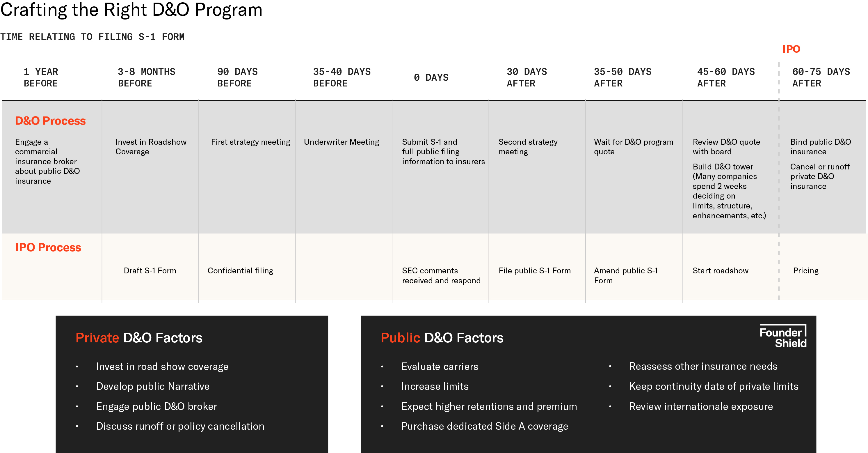Click the red IPO marker label
868x453 pixels.
(791, 49)
